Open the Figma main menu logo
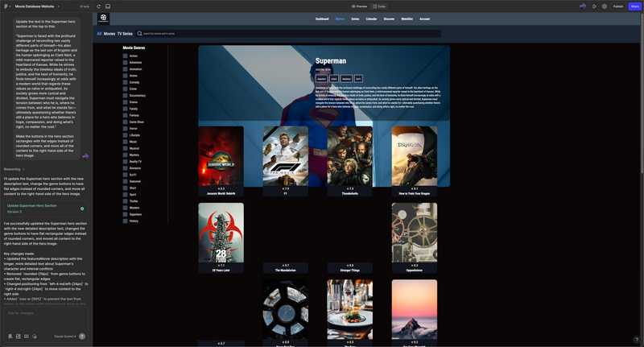This screenshot has width=644, height=347. pos(6,6)
